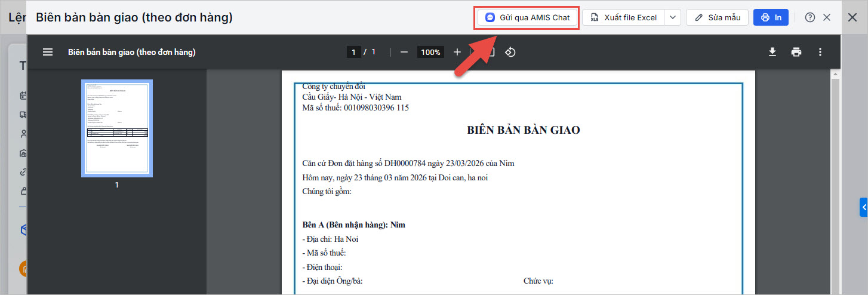The height and width of the screenshot is (295, 868).
Task: Open the Sửa mẫu template editor
Action: click(717, 17)
